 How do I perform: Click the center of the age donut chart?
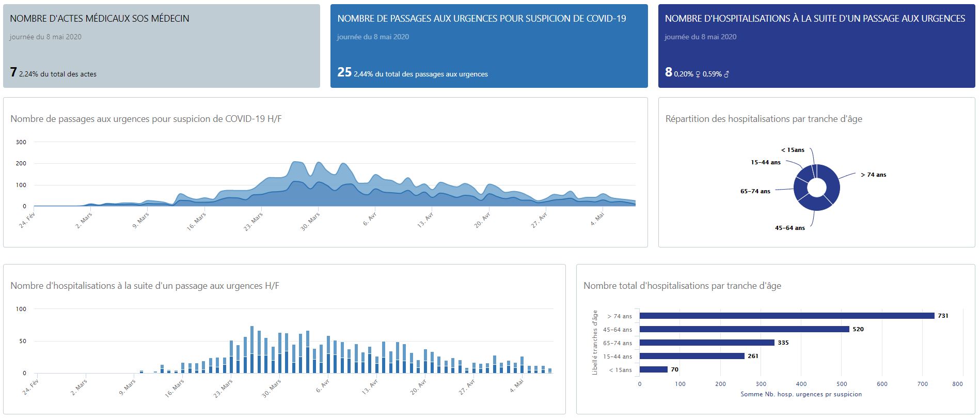tap(816, 187)
